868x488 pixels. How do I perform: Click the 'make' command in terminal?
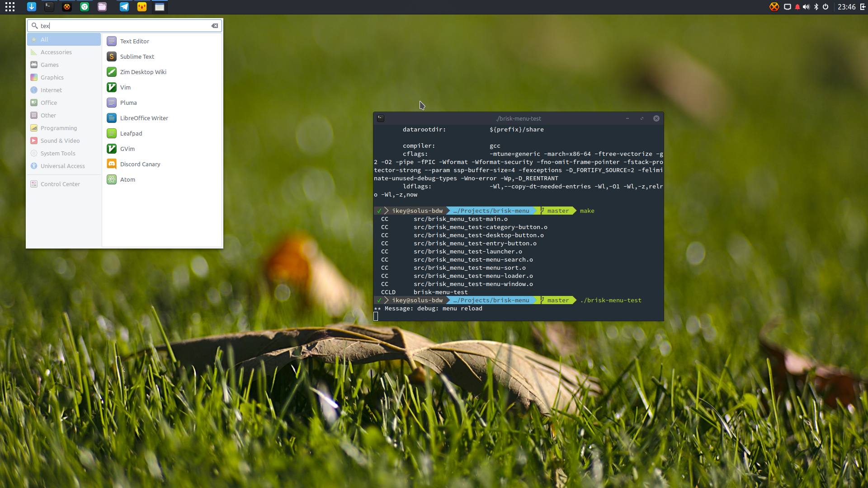point(587,211)
